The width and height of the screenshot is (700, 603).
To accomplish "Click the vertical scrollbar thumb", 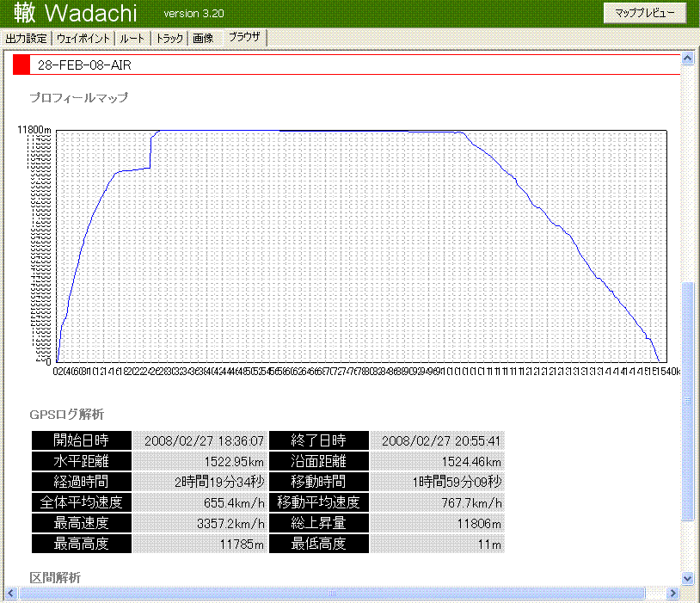I will click(686, 400).
